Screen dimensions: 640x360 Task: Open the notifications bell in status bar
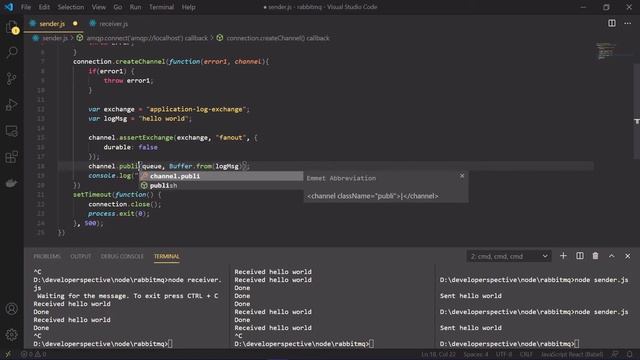click(x=629, y=354)
